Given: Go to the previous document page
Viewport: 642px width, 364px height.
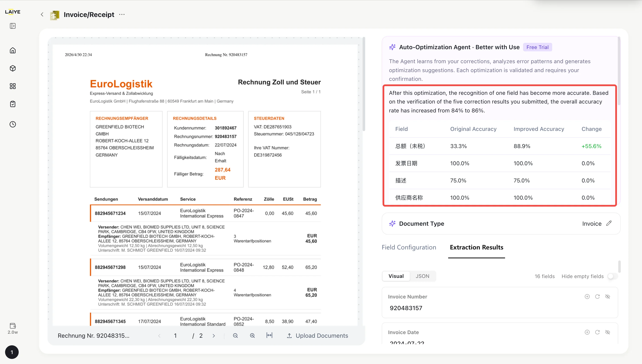Looking at the screenshot, I should [159, 336].
